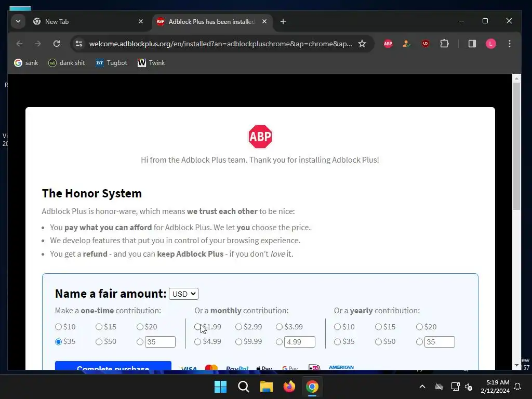Close the New Tab tab

pos(141,21)
